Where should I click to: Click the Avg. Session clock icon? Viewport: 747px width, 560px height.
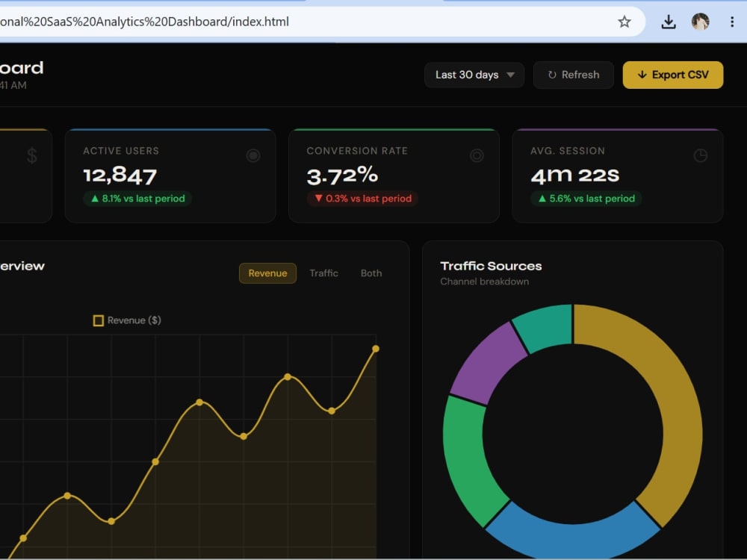click(701, 155)
